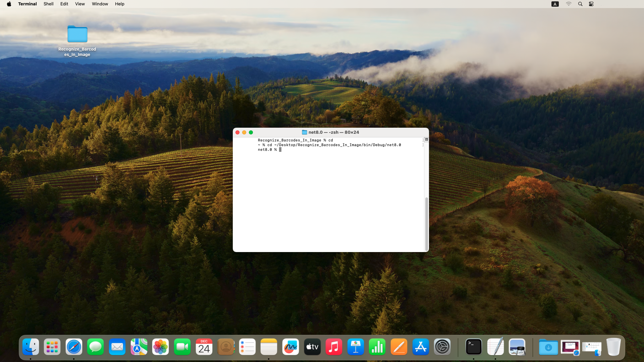This screenshot has height=362, width=644.
Task: Open System Settings gear icon
Action: click(442, 347)
